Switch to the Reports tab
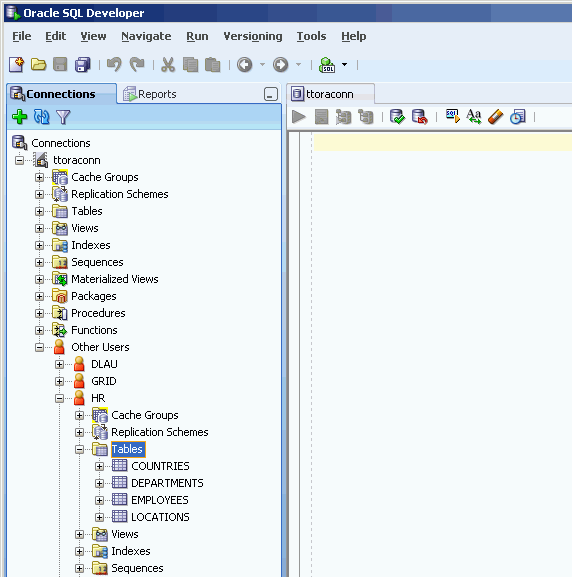 click(x=150, y=94)
